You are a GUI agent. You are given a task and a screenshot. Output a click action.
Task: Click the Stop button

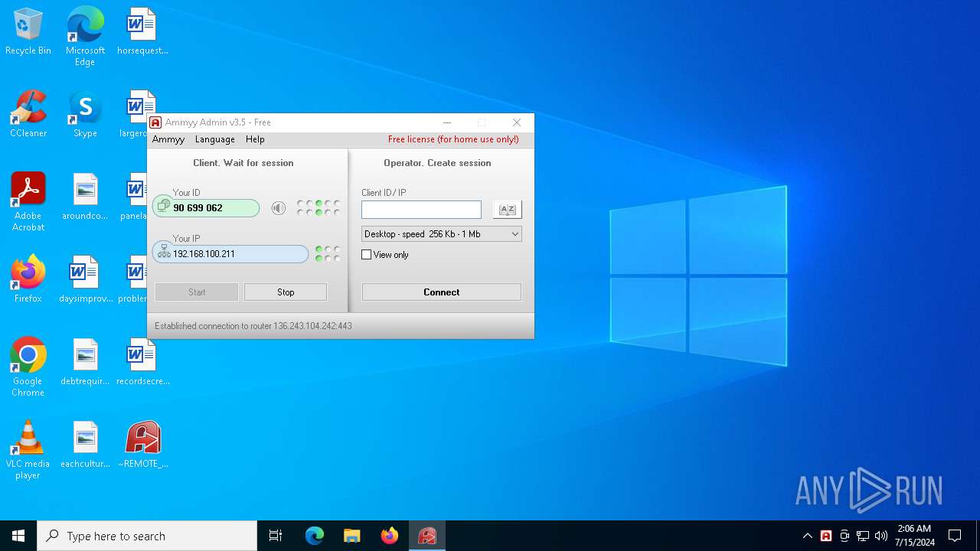pyautogui.click(x=286, y=292)
